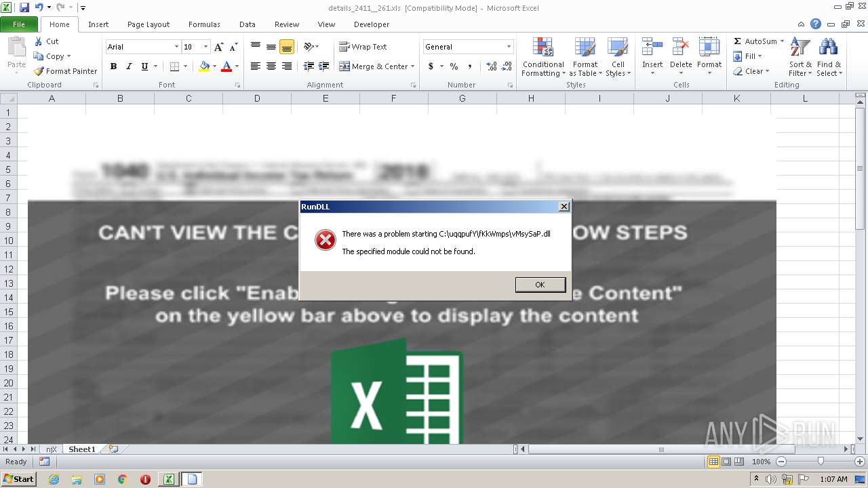868x488 pixels.
Task: Click Increase Indent icon
Action: [323, 66]
